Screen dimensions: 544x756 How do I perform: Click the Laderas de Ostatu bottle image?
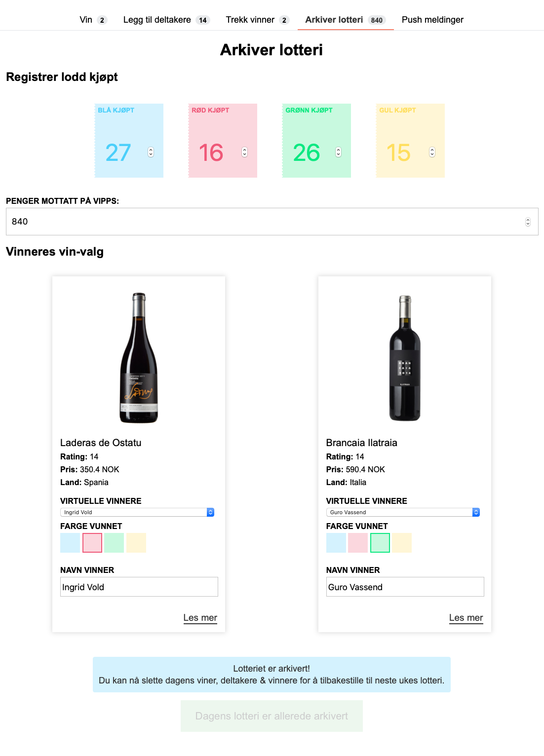139,358
